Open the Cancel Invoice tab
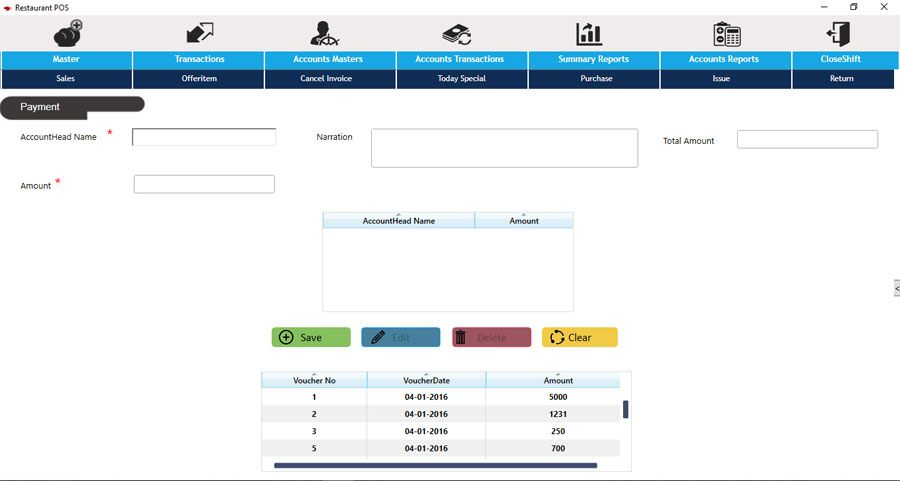This screenshot has width=900, height=481. coord(326,79)
